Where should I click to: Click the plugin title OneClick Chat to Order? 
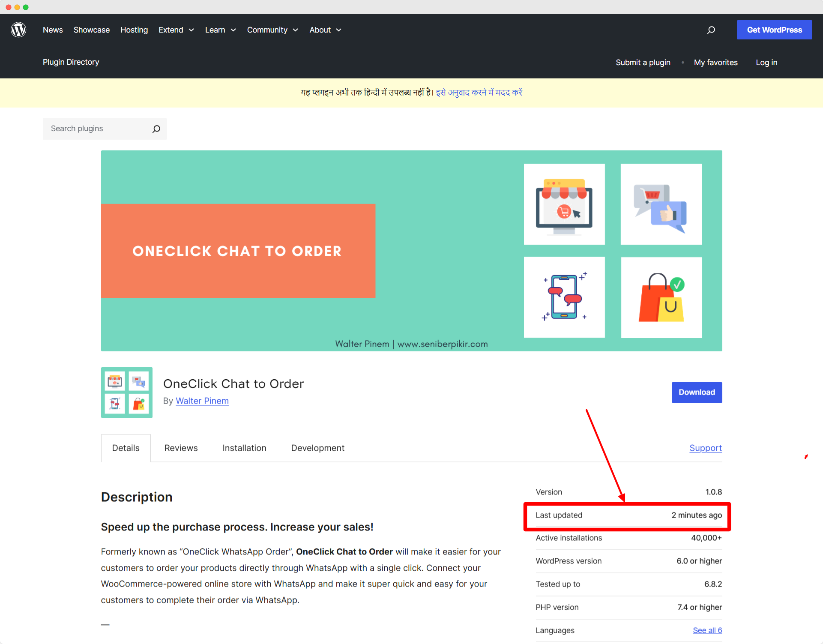coord(233,384)
